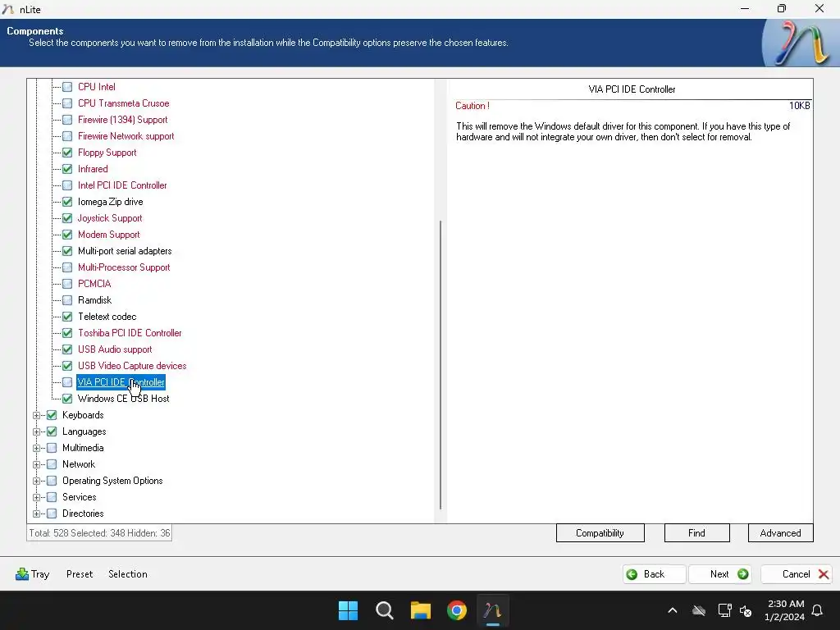The height and width of the screenshot is (630, 840).
Task: Select the PCMCIA item
Action: [94, 284]
